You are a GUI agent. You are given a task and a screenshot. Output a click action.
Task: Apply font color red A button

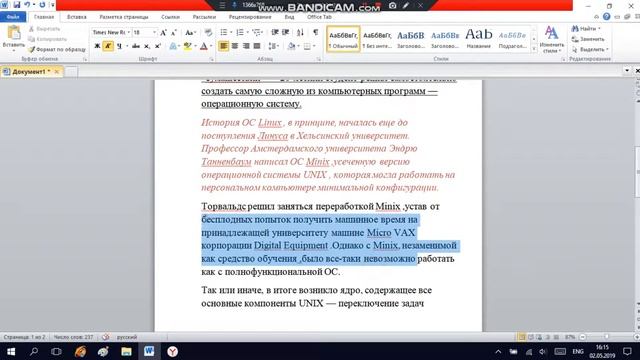coord(204,46)
